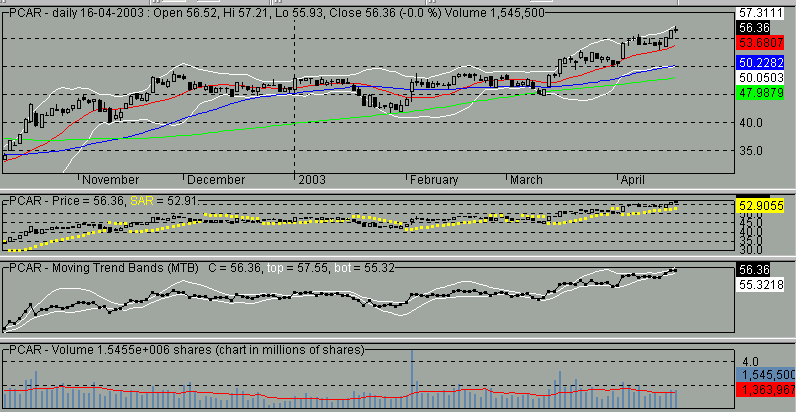Viewport: 796px width, 412px height.
Task: Click the 4.0 volume axis label
Action: (x=751, y=362)
